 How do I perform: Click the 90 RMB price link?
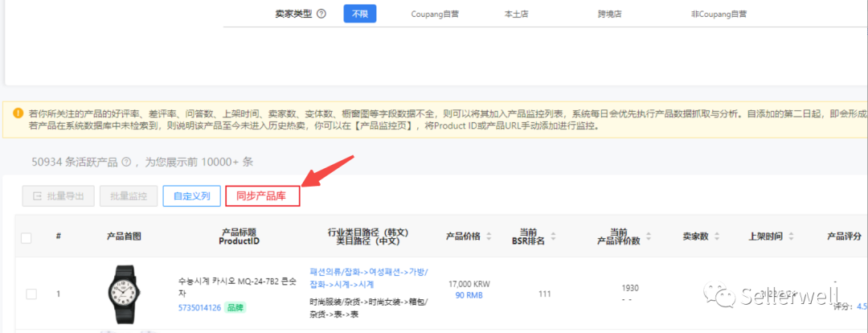click(x=469, y=295)
